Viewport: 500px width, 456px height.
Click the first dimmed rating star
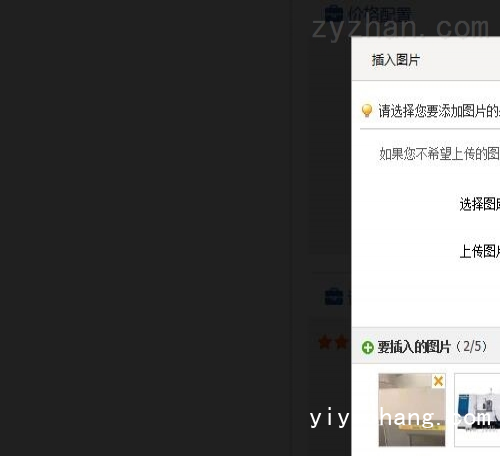(x=325, y=342)
